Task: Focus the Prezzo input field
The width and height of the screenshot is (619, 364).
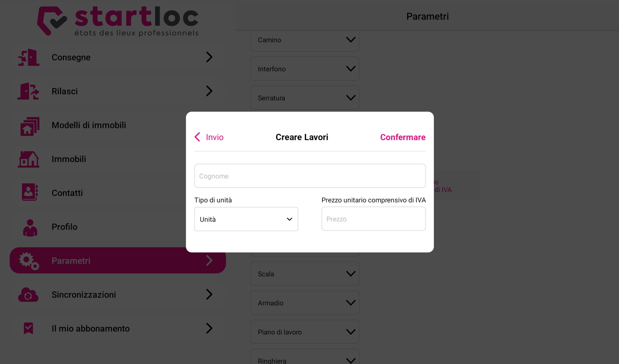Action: coord(373,219)
